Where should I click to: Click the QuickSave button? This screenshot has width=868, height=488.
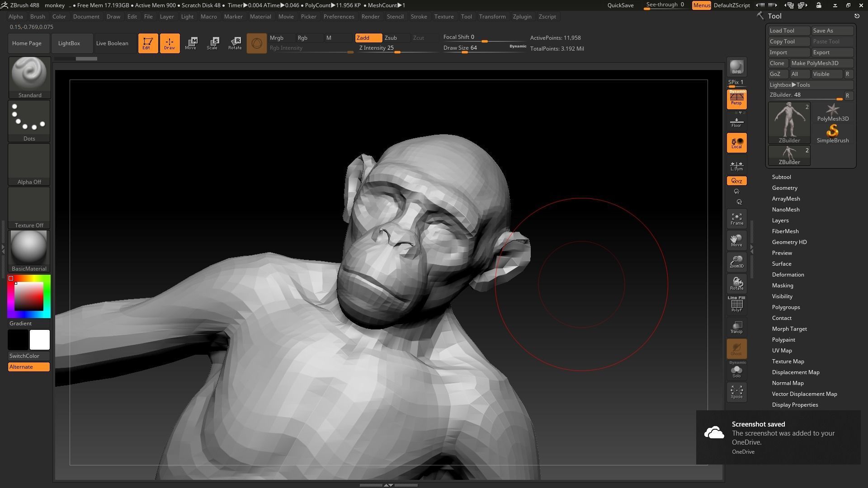[620, 5]
